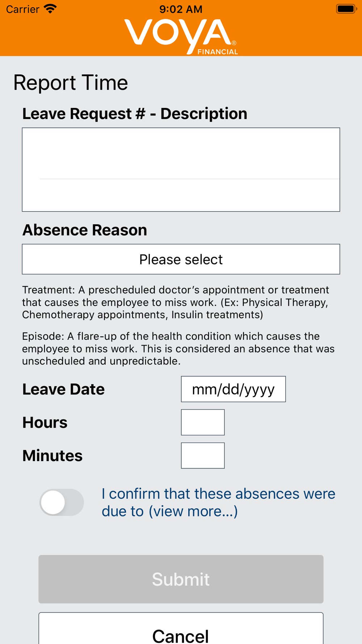Tap the Voya Financial logo
362x644 pixels.
(181, 37)
